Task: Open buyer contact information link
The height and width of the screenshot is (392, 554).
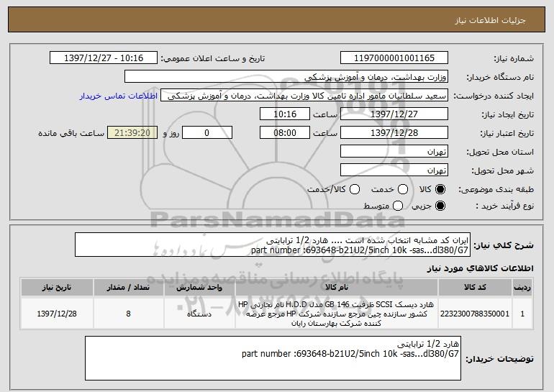Action: point(119,96)
